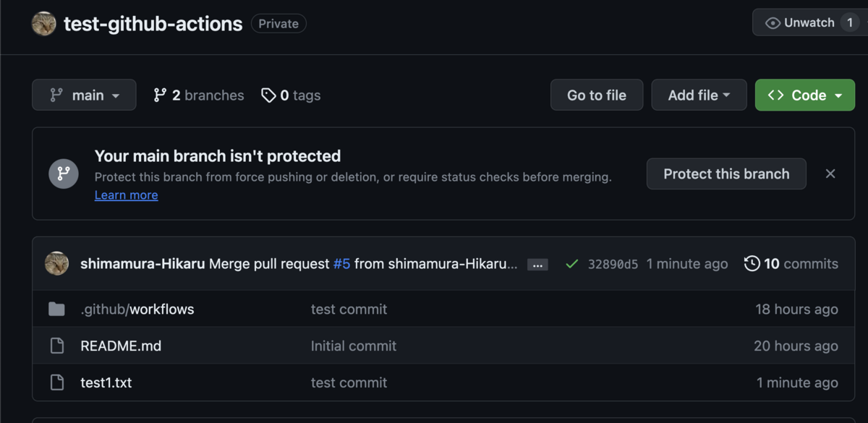
Task: Click the angle brackets icon on Code button
Action: (x=776, y=95)
